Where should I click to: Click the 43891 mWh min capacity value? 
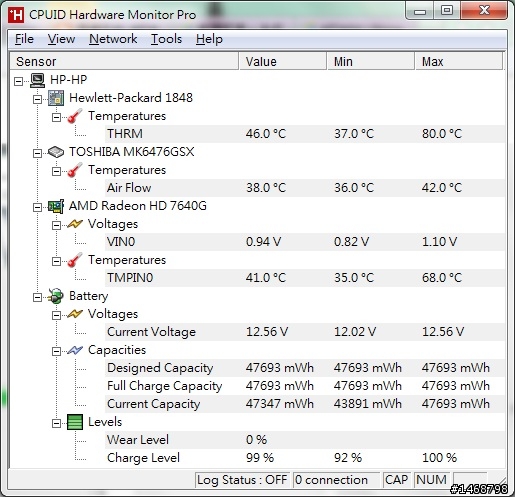pyautogui.click(x=368, y=404)
